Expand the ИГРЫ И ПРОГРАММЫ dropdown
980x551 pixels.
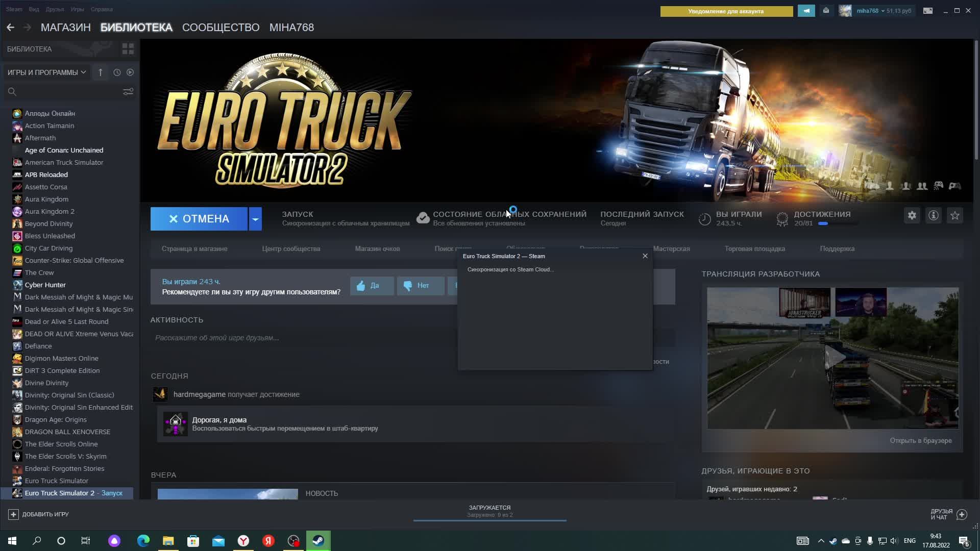[47, 72]
